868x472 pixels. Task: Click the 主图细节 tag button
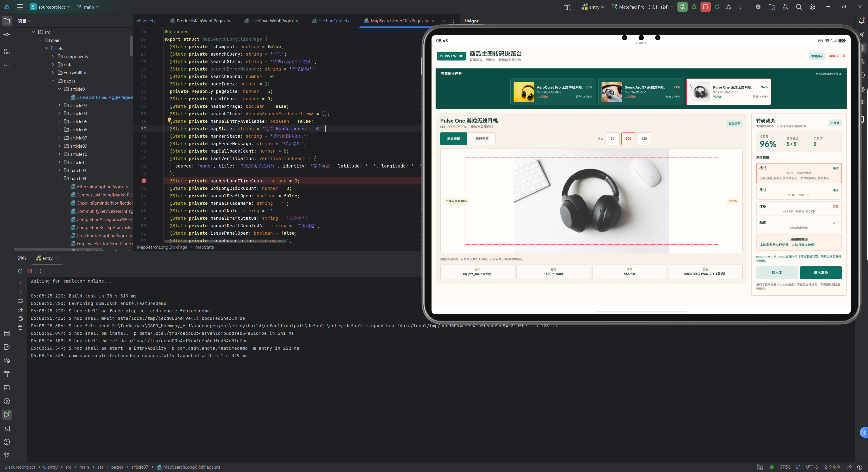734,124
